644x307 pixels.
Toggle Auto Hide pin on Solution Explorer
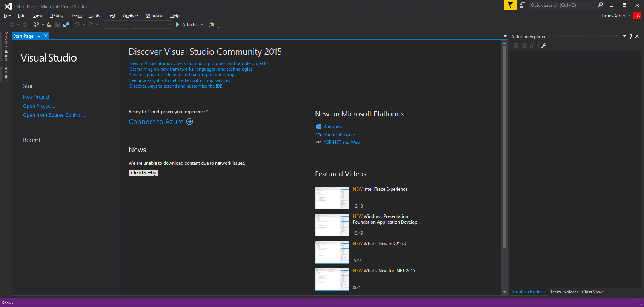pyautogui.click(x=630, y=36)
